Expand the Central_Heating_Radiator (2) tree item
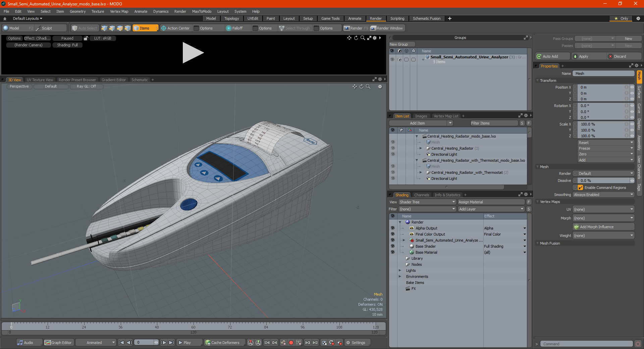The image size is (644, 349). [x=421, y=148]
